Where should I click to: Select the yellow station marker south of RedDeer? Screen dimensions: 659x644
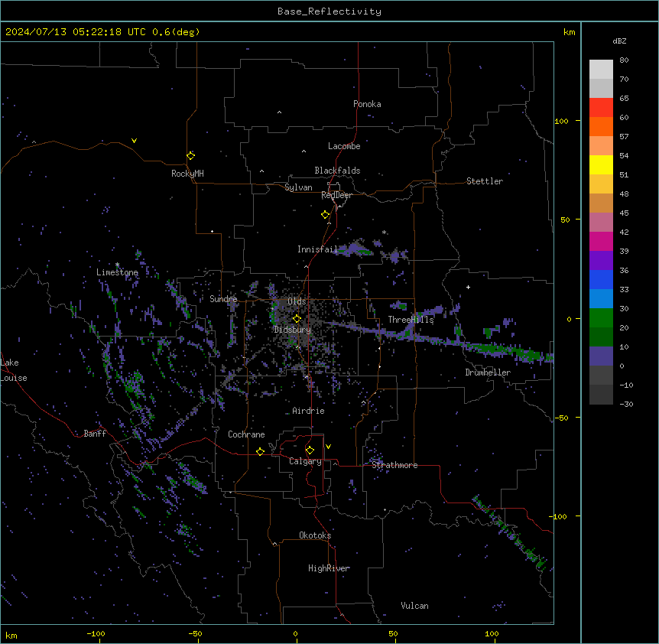[326, 215]
